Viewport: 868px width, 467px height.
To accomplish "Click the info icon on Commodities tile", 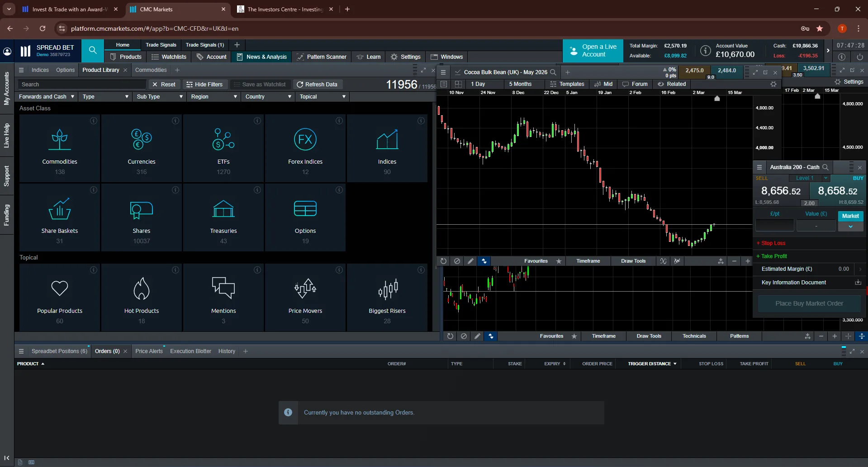I will click(x=94, y=121).
